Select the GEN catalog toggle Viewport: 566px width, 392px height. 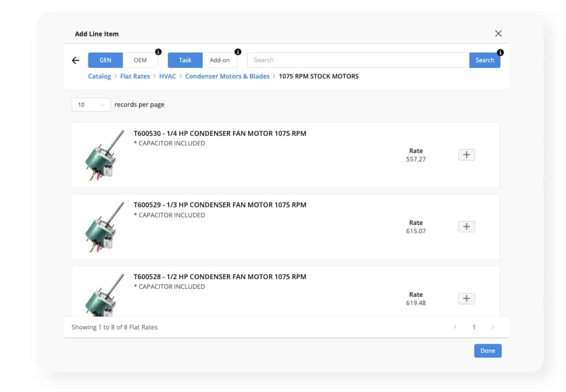105,60
